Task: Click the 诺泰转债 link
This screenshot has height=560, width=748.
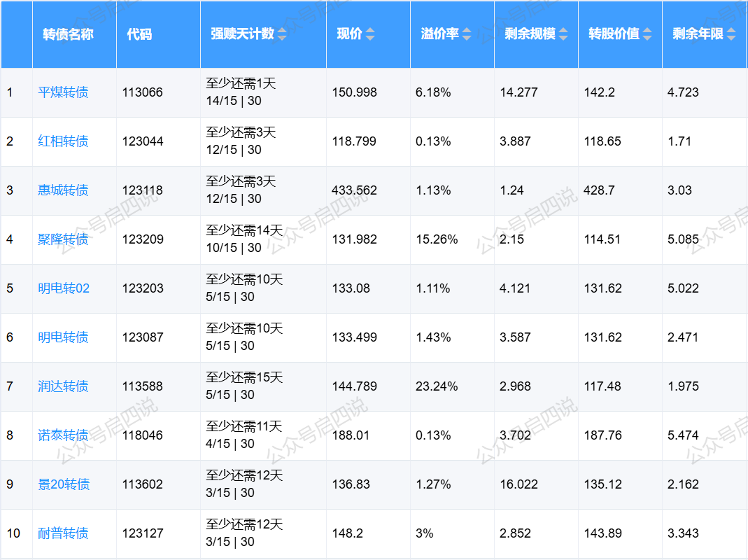Action: coord(63,435)
